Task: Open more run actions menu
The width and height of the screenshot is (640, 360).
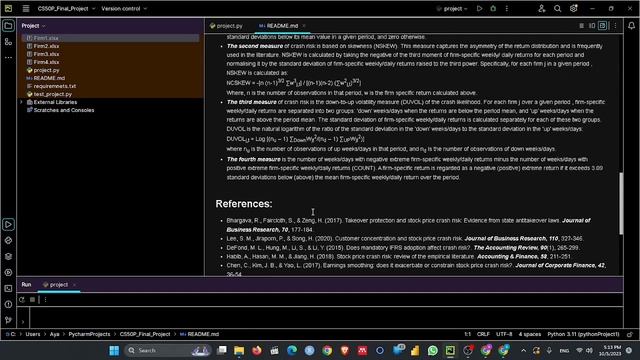Action: pos(507,9)
